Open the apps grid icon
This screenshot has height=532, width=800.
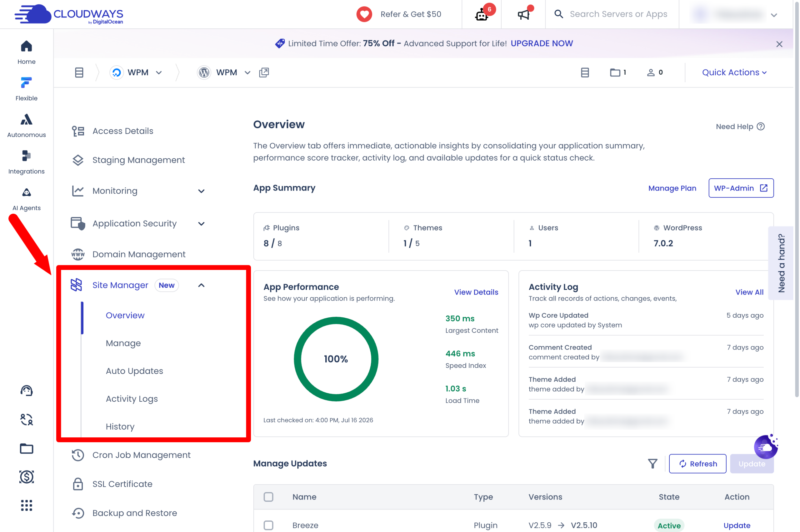coord(27,505)
